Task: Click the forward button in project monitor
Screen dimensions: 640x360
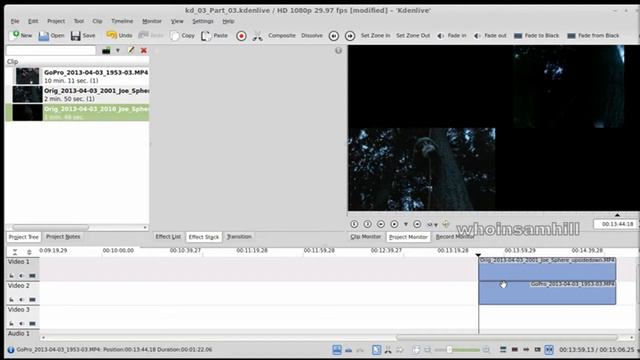Action: (417, 224)
